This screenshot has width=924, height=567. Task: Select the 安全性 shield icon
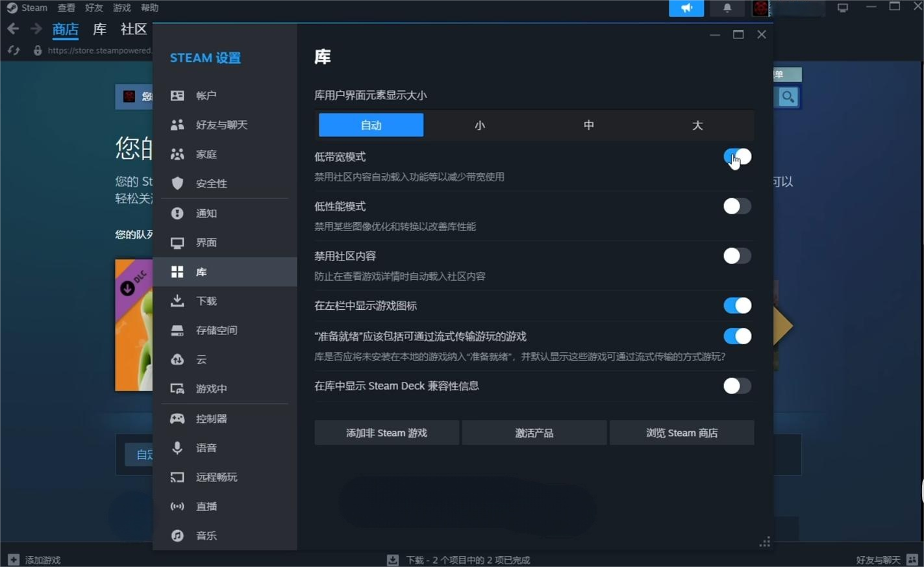[177, 184]
